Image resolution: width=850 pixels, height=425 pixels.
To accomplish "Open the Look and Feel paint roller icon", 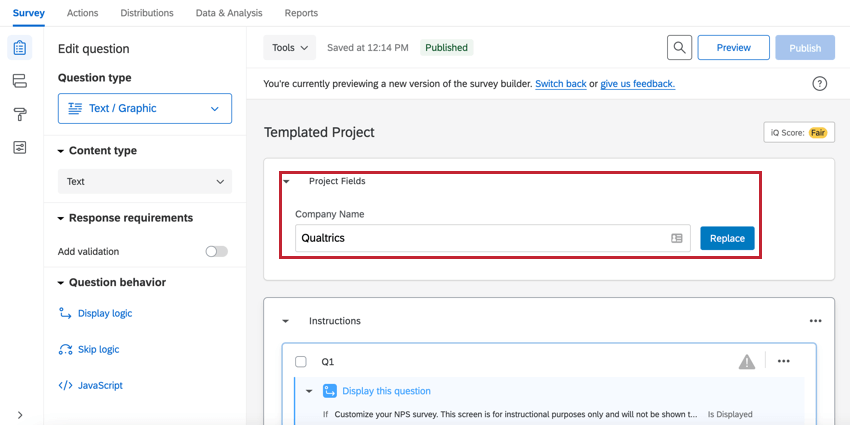I will click(20, 114).
